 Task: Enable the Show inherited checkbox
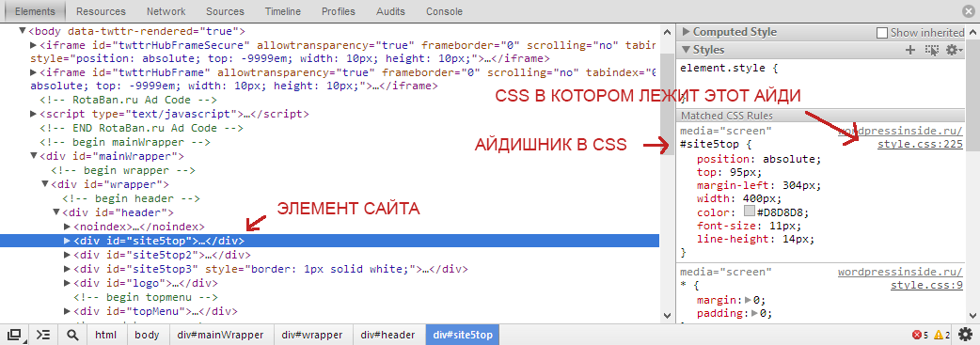click(x=882, y=33)
